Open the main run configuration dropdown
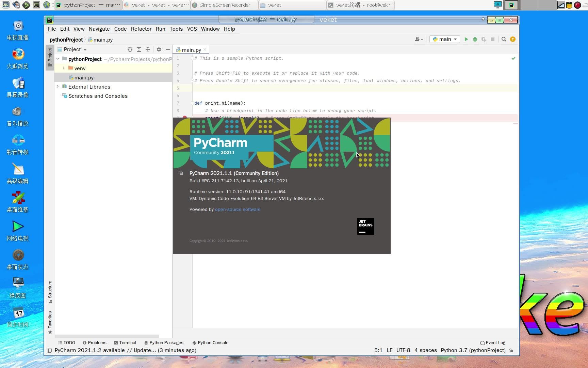The image size is (588, 368). pos(445,39)
